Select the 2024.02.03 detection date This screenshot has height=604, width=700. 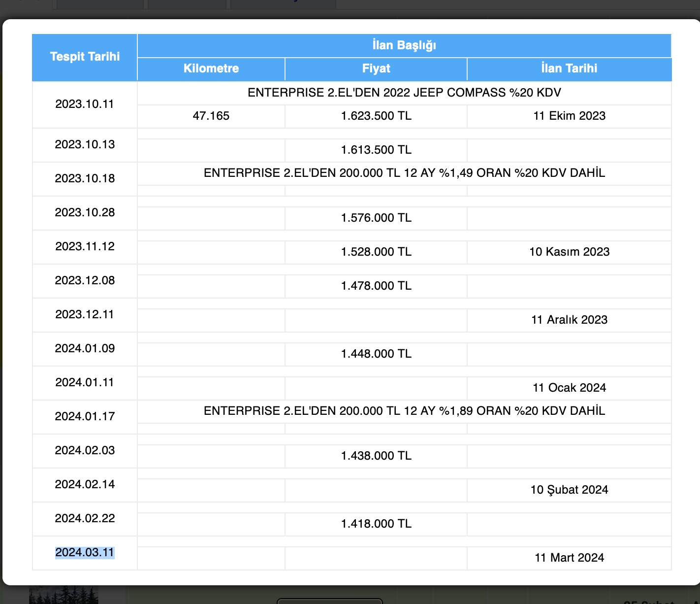point(85,450)
